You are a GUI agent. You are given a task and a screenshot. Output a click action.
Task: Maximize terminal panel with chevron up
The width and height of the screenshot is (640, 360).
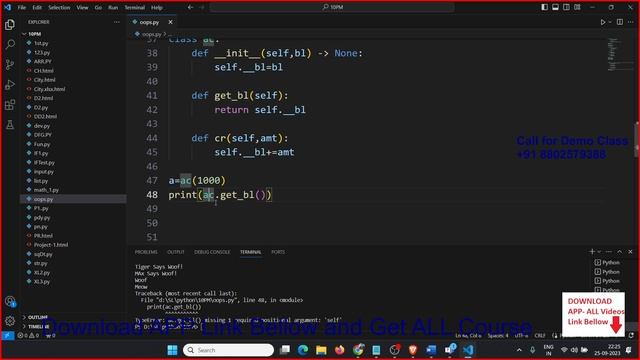click(620, 252)
